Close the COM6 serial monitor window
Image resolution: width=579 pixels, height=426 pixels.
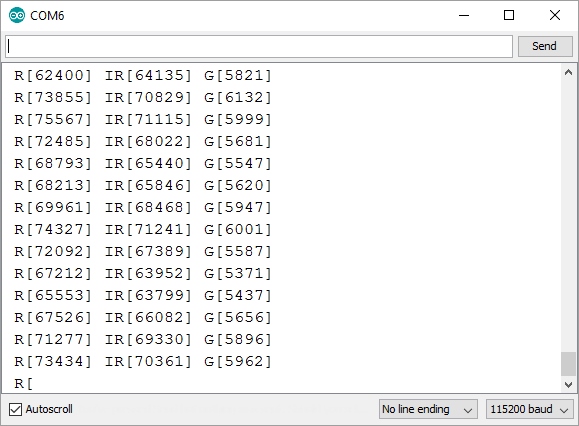pyautogui.click(x=555, y=16)
